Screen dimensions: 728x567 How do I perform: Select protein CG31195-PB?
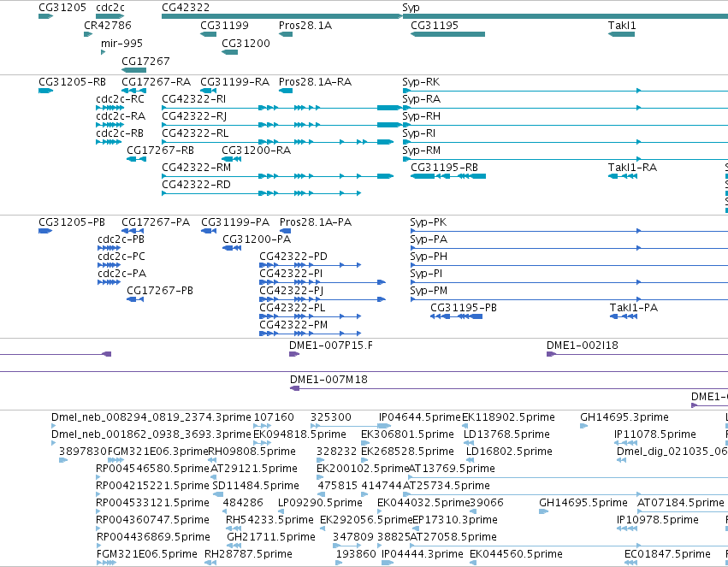[x=464, y=308]
